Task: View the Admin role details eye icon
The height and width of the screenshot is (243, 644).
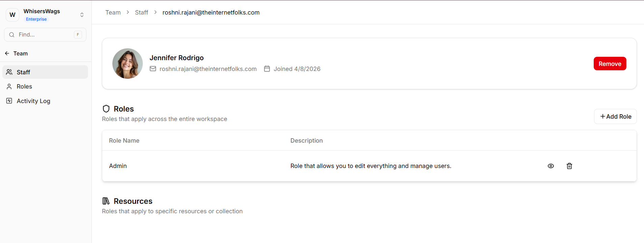Action: tap(551, 166)
